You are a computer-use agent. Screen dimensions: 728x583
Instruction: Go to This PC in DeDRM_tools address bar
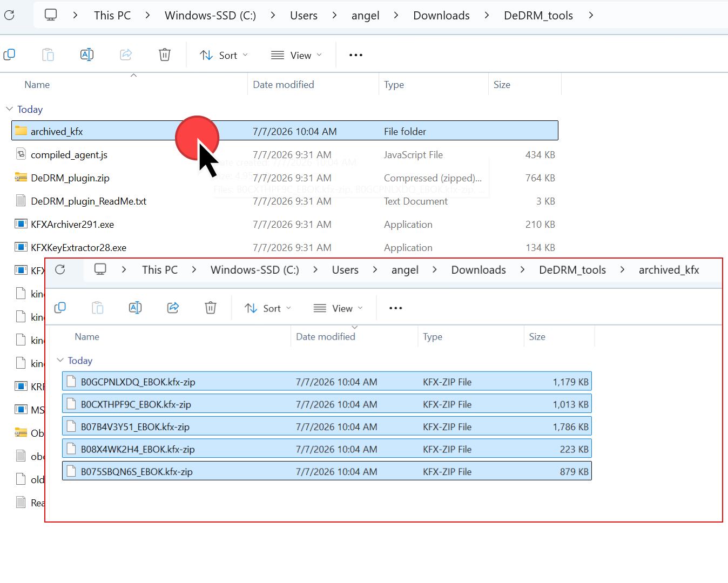point(112,15)
